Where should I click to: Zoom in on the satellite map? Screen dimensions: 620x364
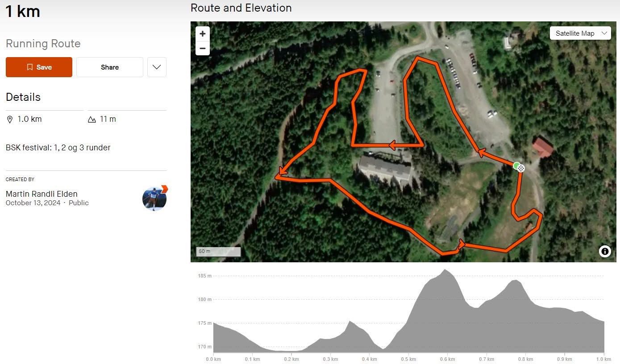(x=203, y=34)
